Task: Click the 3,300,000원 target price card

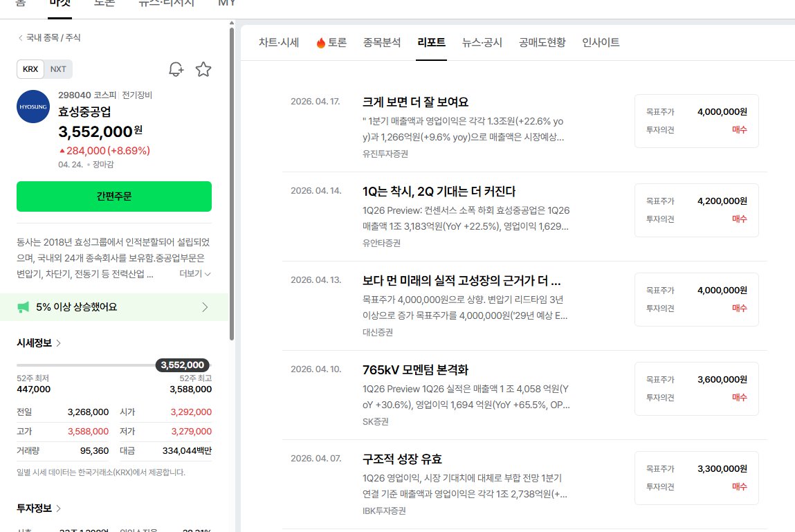Action: [x=697, y=478]
